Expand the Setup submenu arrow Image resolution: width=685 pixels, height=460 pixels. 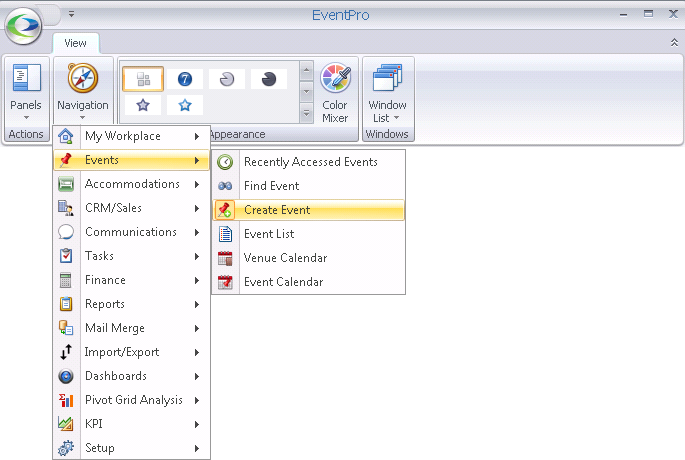(x=197, y=449)
